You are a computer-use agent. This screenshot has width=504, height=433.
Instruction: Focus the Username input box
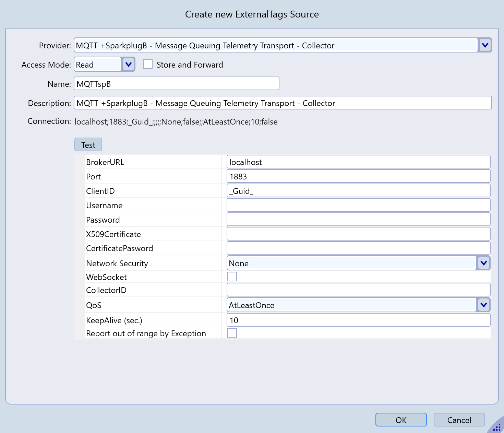pyautogui.click(x=358, y=205)
